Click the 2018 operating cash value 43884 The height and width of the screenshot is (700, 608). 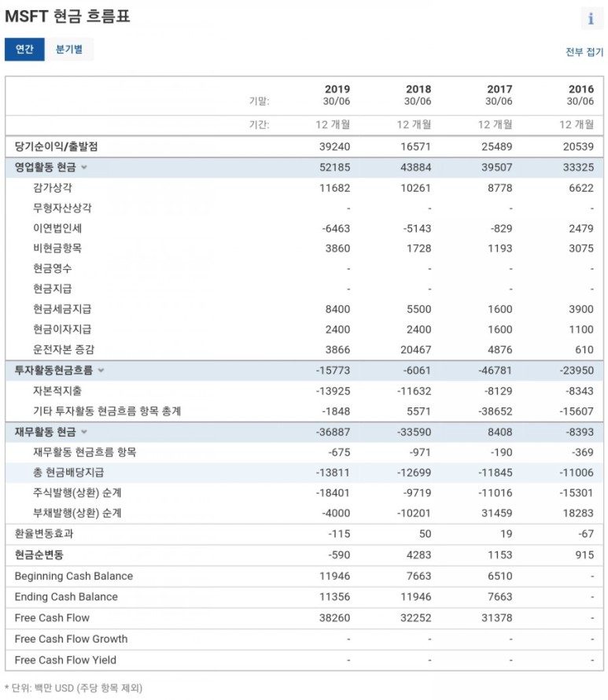(416, 168)
